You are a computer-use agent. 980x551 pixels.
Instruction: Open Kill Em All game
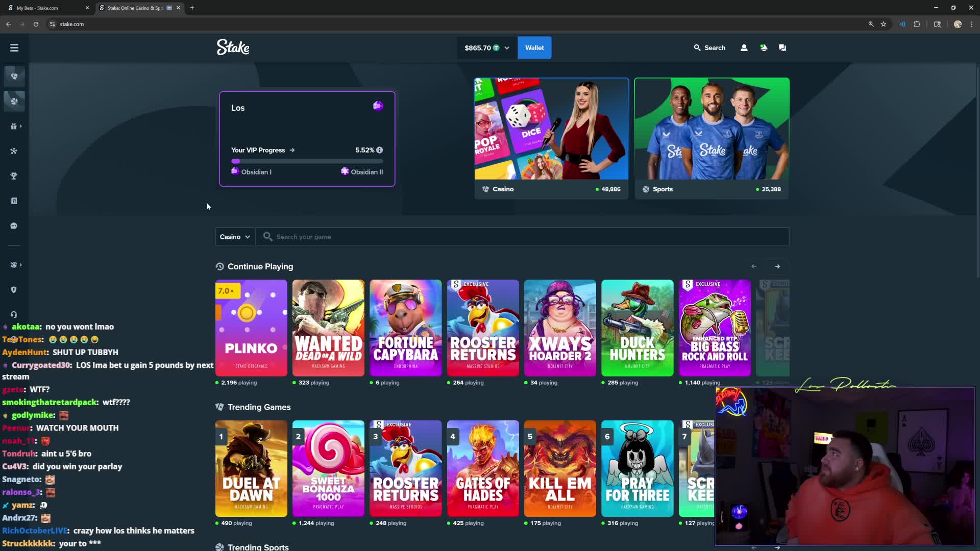pos(560,468)
